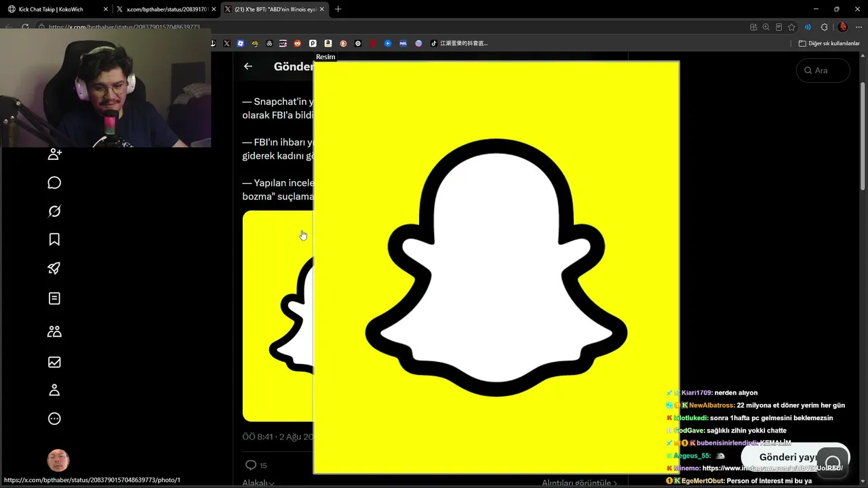The image size is (868, 488).
Task: Open the Amazon bookmark in the favorites bar
Action: coord(328,43)
